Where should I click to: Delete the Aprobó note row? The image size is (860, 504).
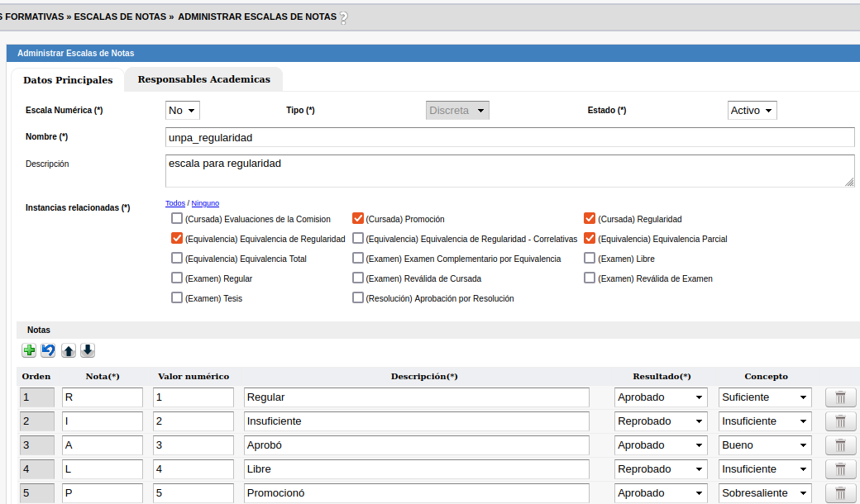840,445
